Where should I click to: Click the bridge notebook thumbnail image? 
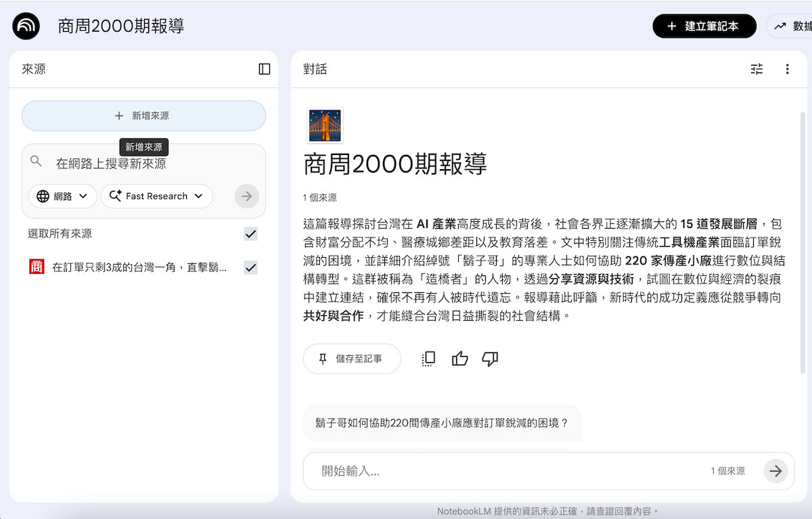tap(325, 125)
